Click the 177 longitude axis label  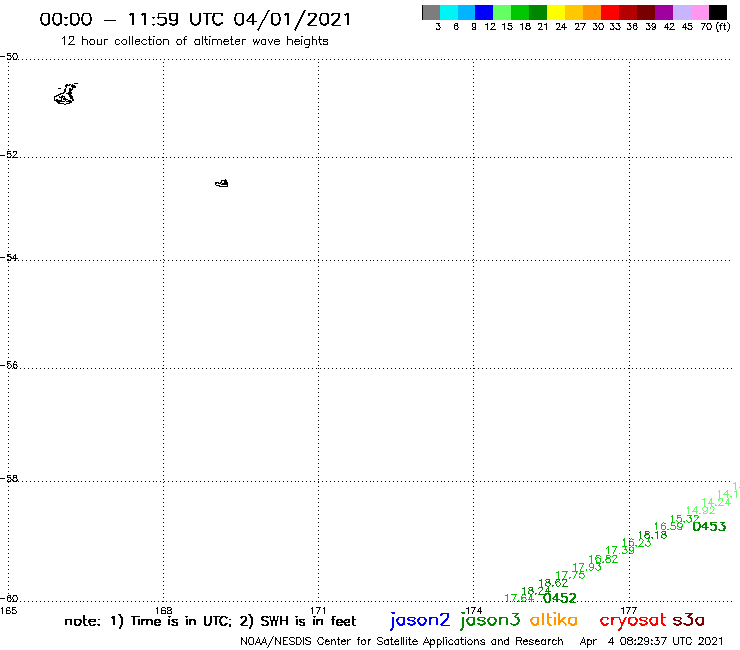[629, 610]
